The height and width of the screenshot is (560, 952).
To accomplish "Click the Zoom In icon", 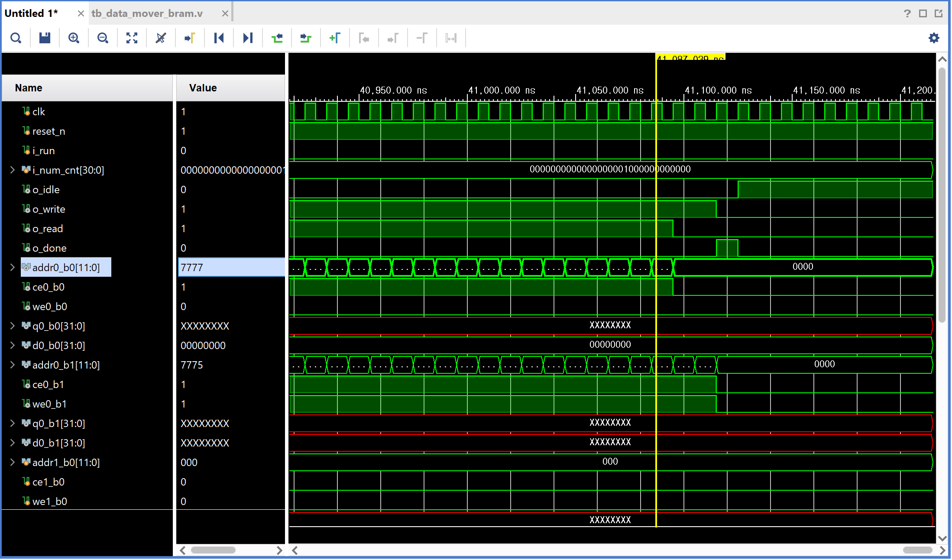I will click(74, 38).
